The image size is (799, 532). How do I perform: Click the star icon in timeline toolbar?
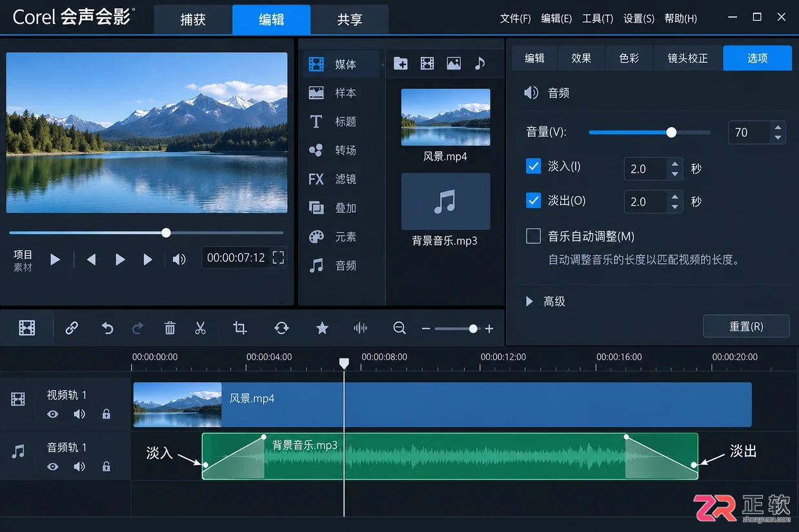pyautogui.click(x=322, y=328)
